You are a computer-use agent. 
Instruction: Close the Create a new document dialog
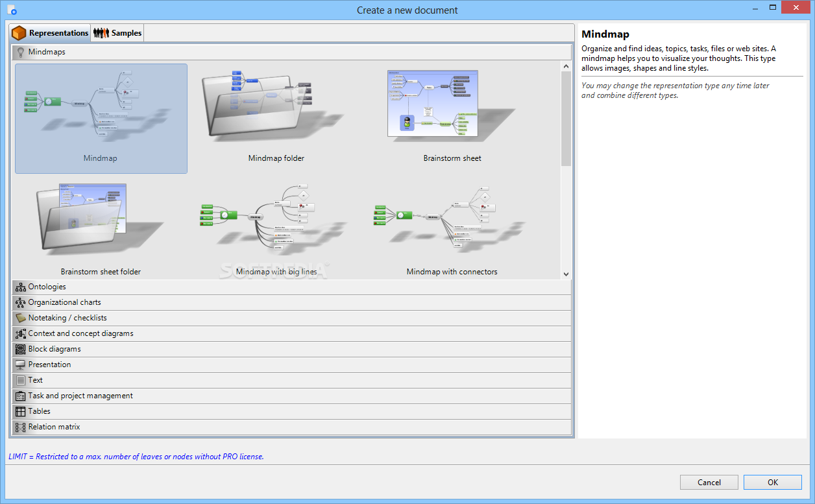click(797, 7)
